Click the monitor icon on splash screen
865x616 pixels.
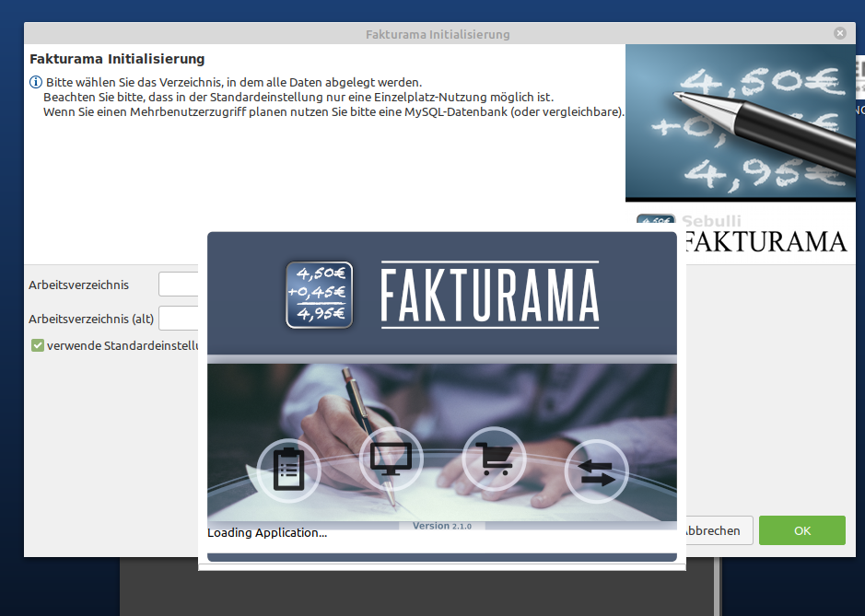(x=392, y=459)
